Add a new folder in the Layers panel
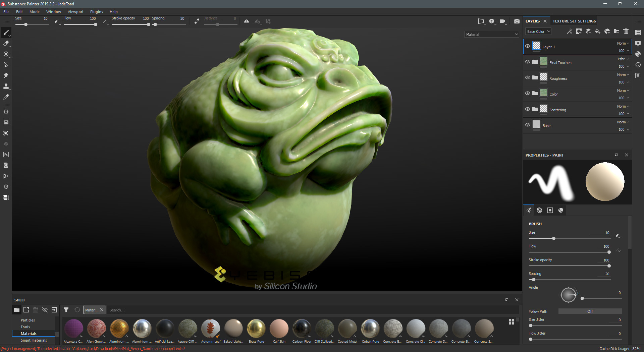The width and height of the screenshot is (644, 352). coord(616,31)
